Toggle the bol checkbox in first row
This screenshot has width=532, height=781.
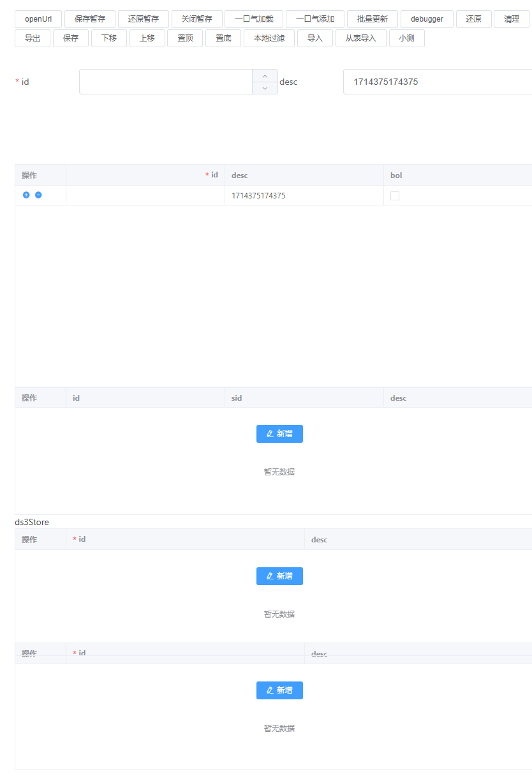[395, 196]
